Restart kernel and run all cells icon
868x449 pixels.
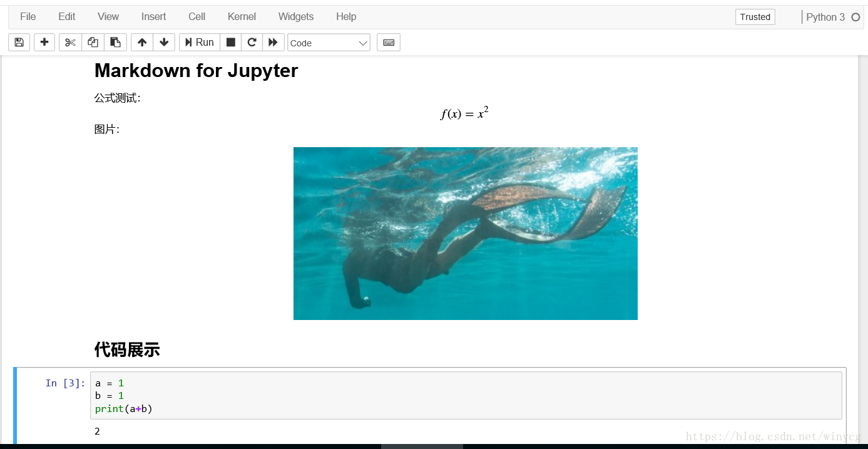pyautogui.click(x=273, y=43)
